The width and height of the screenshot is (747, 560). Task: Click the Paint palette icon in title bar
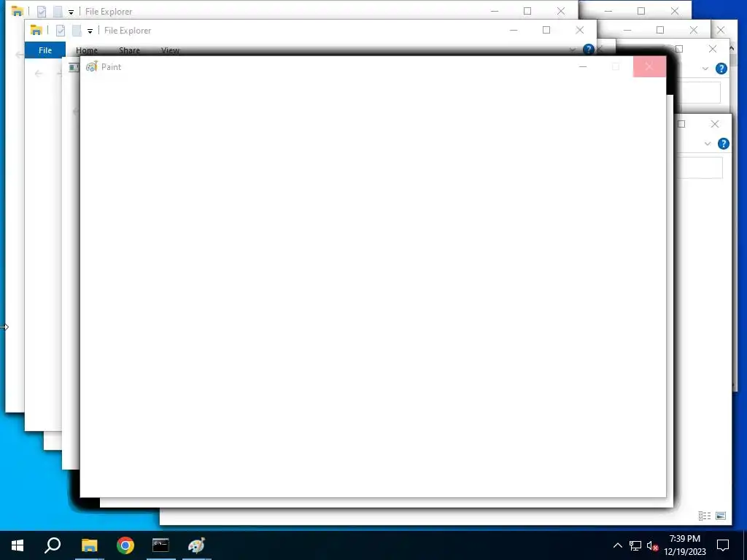(x=91, y=66)
